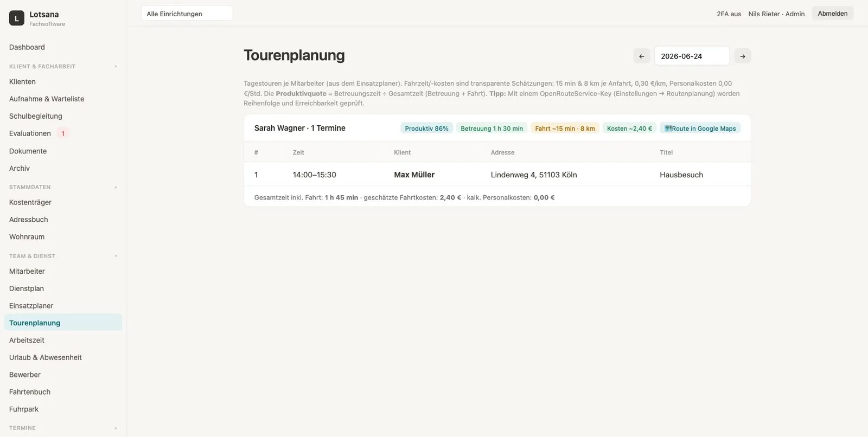Open Klienten in sidebar
The width and height of the screenshot is (868, 437).
tap(63, 82)
